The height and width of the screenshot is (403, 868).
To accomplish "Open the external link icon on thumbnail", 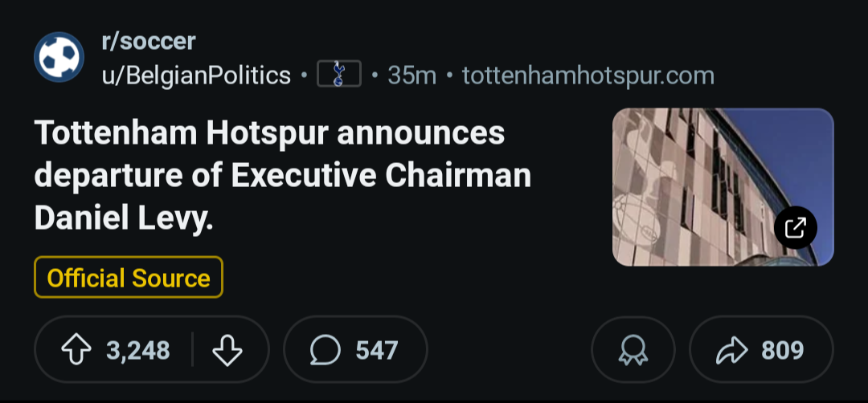I will point(795,228).
